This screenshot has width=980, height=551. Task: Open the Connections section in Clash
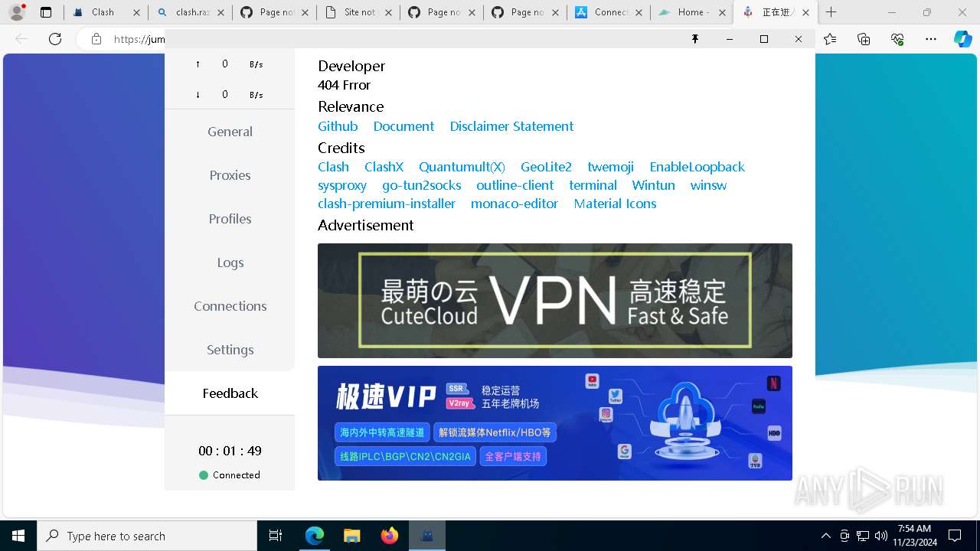230,306
